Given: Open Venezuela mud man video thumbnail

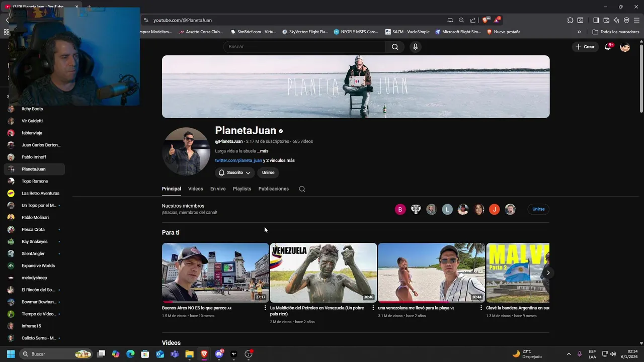Looking at the screenshot, I should (x=324, y=273).
